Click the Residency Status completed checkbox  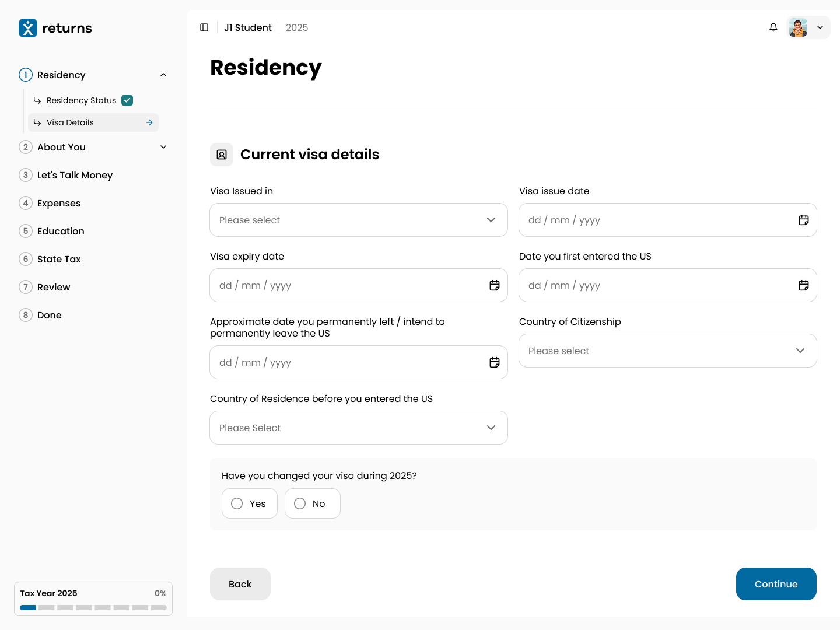point(127,100)
